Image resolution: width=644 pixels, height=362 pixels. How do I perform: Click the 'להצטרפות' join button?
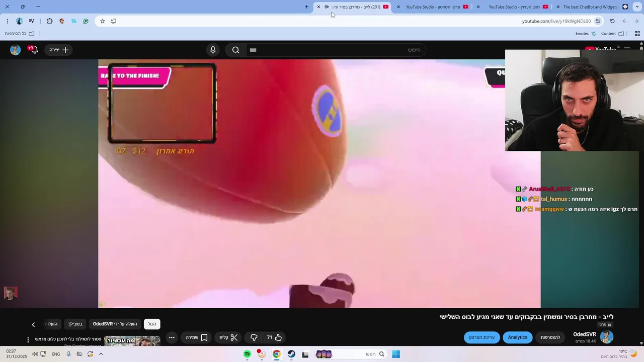550,337
